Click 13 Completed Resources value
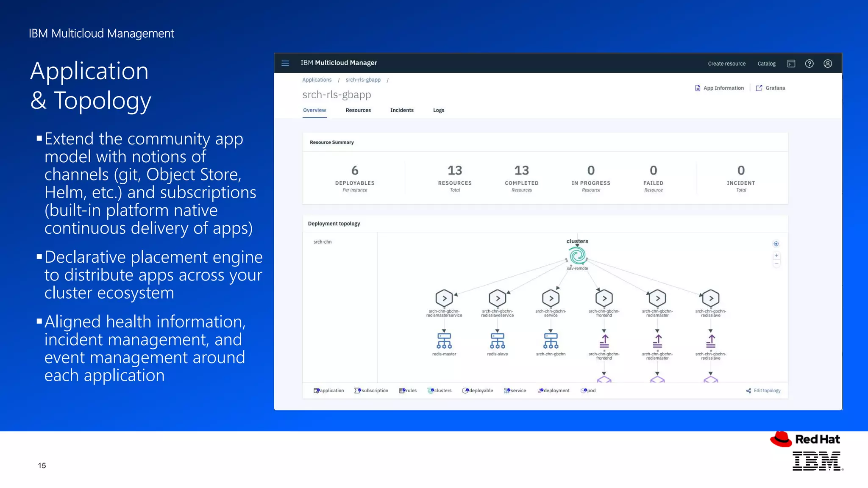 (522, 170)
